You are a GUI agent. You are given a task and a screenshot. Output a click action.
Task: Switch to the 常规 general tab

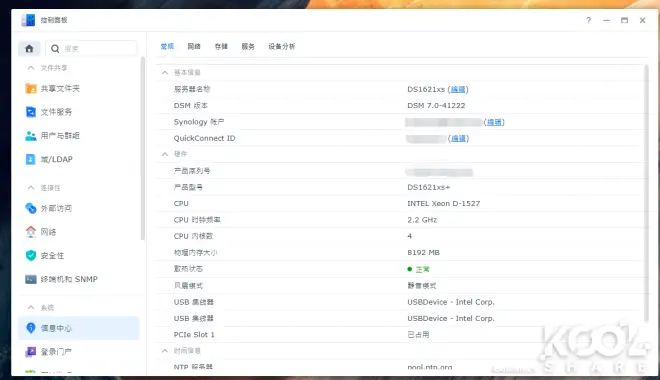[x=167, y=46]
